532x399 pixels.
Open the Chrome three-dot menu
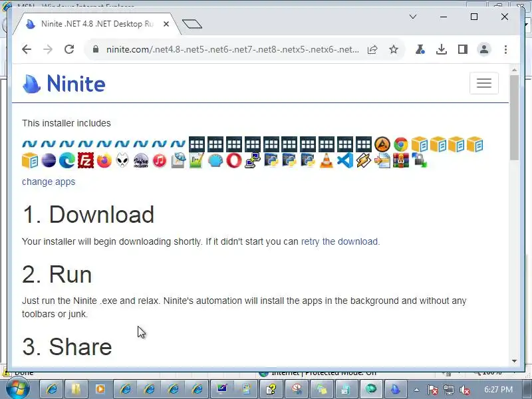(x=505, y=49)
